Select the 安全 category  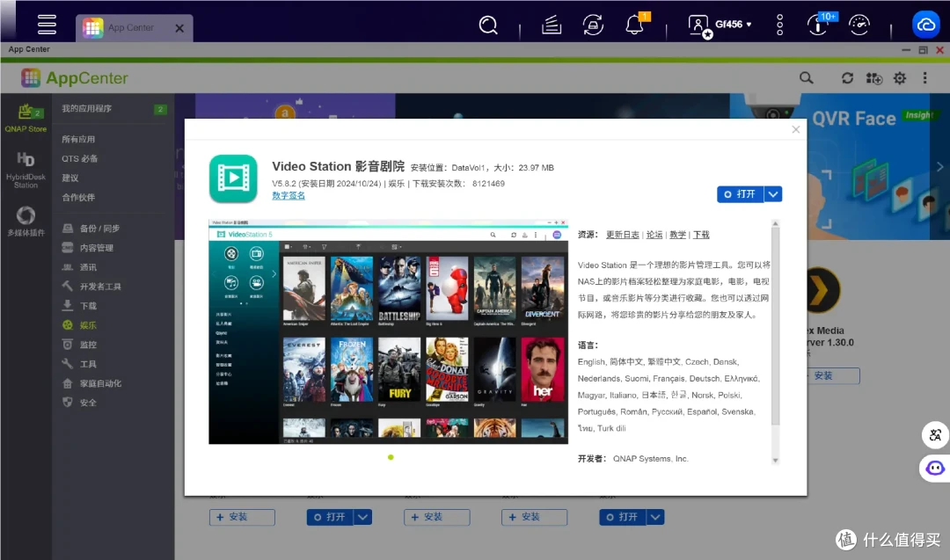(79, 404)
